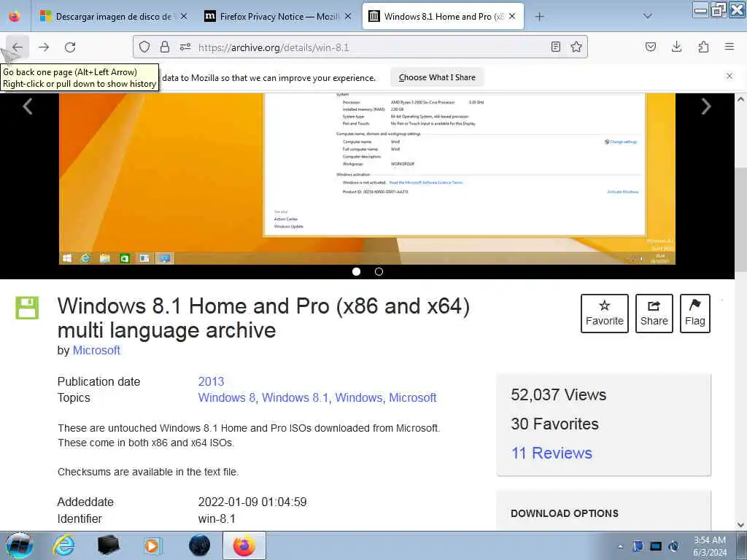Open the Microsoft topic link
747x560 pixels.
[413, 397]
